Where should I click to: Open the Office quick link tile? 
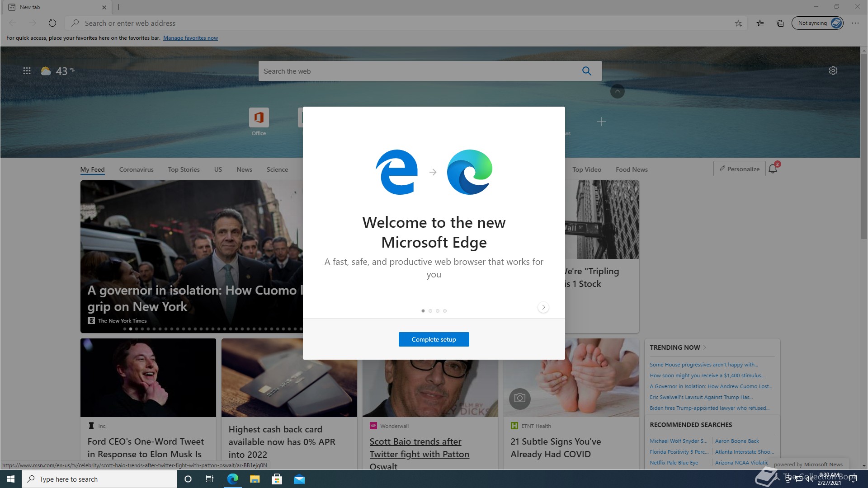point(259,122)
